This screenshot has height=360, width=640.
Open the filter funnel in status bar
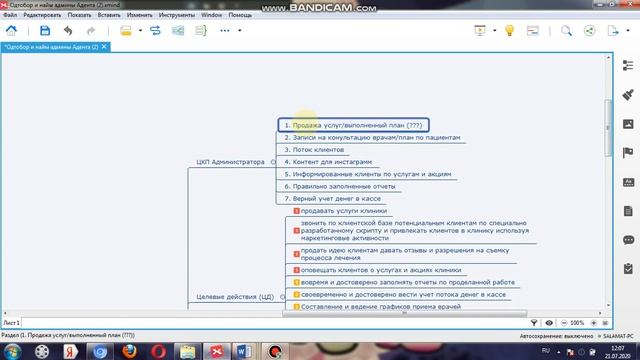click(533, 323)
